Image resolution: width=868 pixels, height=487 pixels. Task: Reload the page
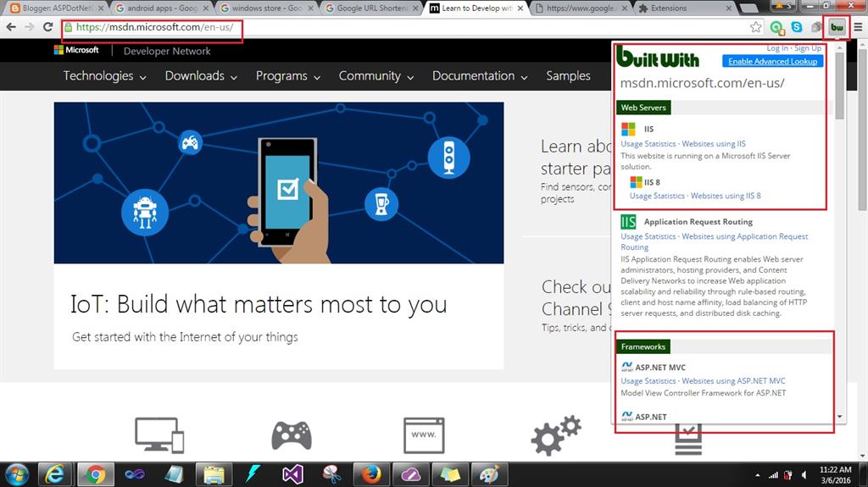[48, 26]
